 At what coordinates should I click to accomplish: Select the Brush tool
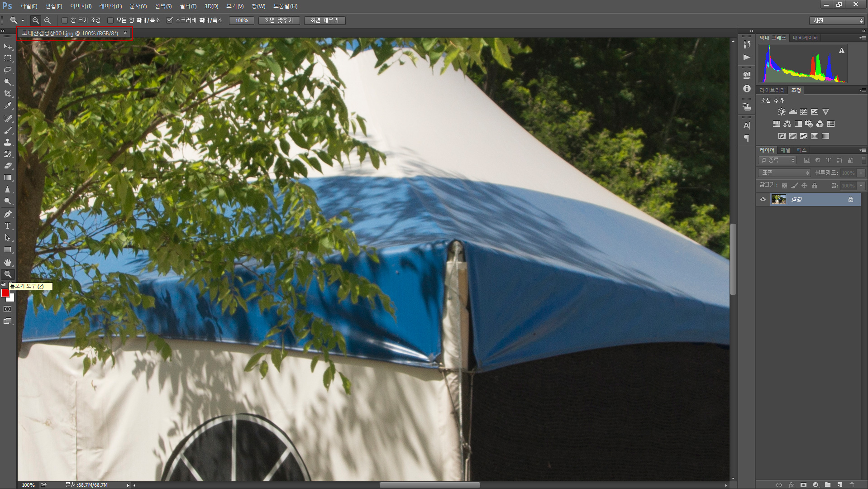[8, 130]
